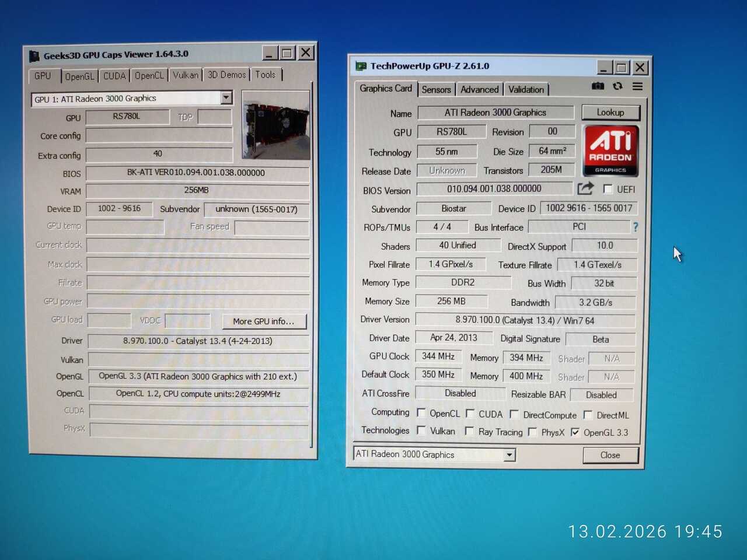Click the Die Size value 64 mm²
The image size is (747, 560).
[x=552, y=151]
